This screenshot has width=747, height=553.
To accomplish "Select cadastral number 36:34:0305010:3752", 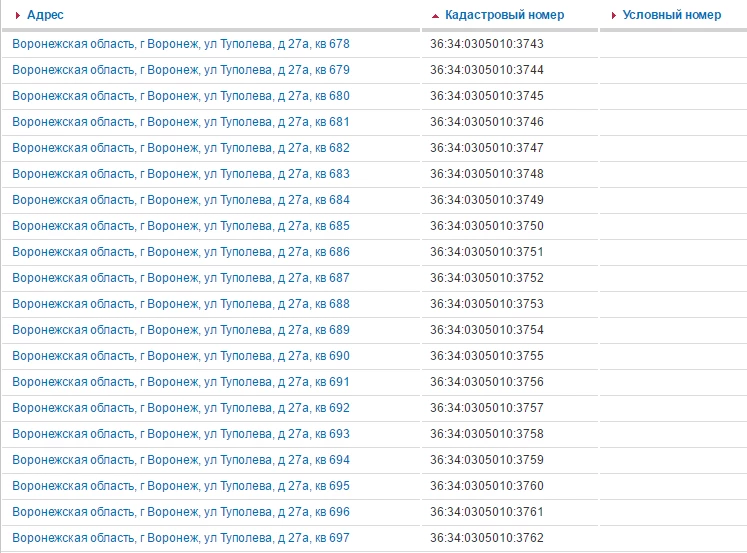I will (487, 278).
